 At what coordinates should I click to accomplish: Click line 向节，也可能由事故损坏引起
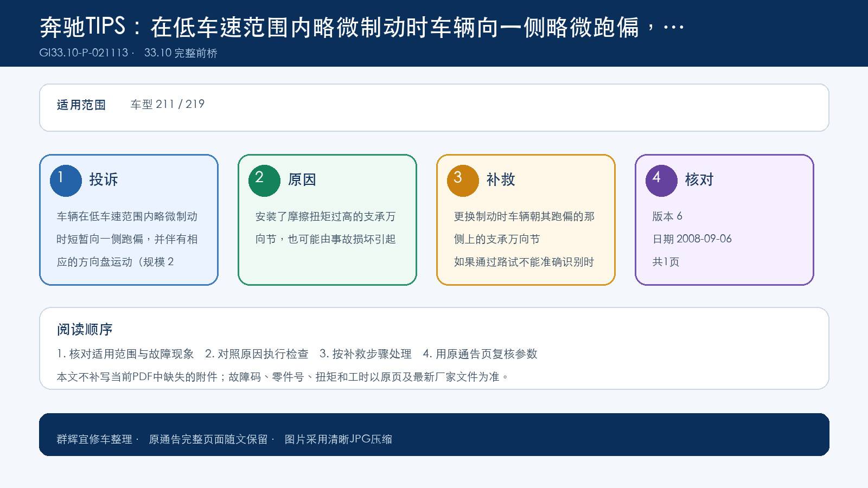pos(326,239)
